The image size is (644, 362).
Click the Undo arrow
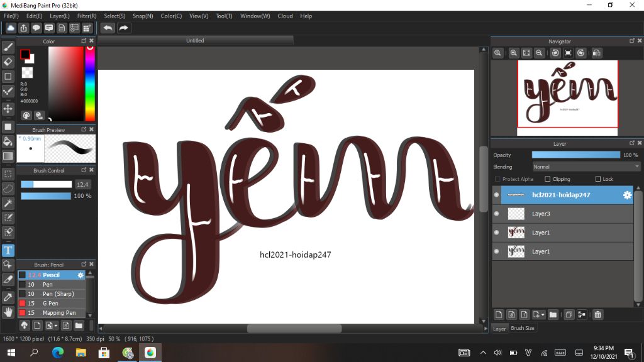108,28
